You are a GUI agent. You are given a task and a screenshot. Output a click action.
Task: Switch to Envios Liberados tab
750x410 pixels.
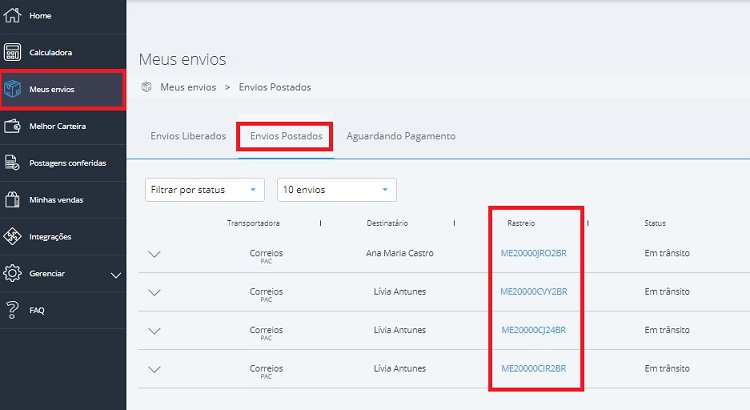(x=188, y=136)
